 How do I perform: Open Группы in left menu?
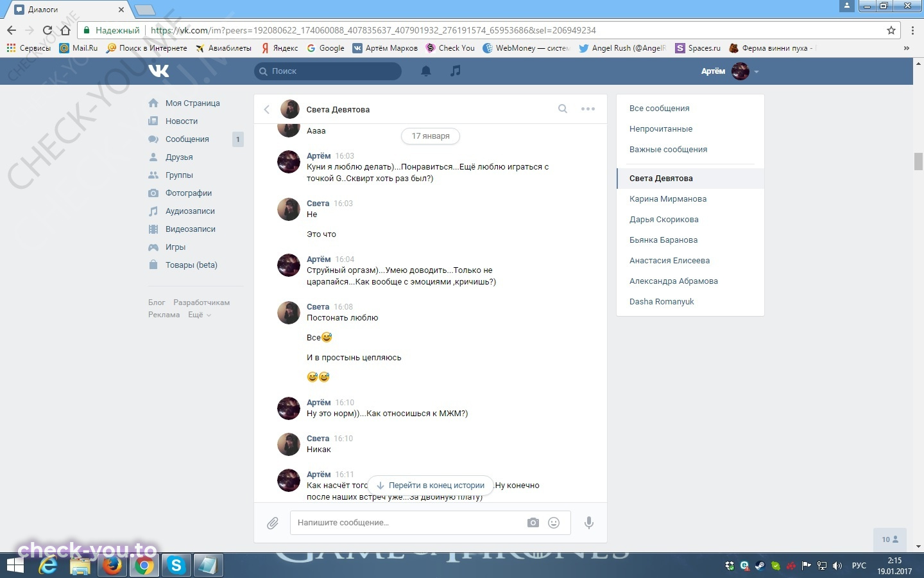[179, 175]
